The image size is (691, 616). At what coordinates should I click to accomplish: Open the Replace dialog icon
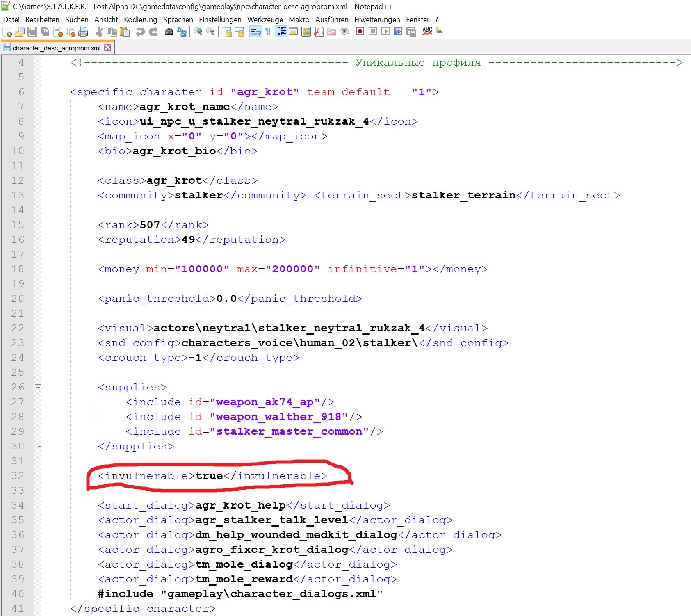click(182, 32)
